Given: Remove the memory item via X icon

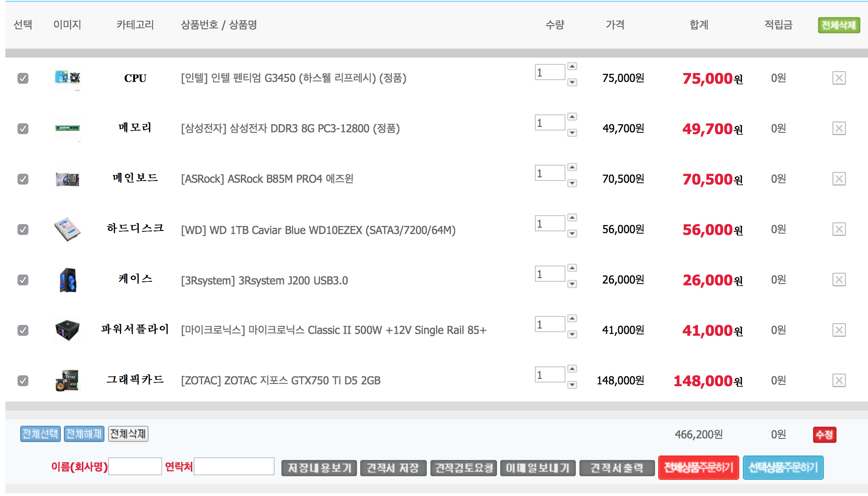Looking at the screenshot, I should pos(839,128).
